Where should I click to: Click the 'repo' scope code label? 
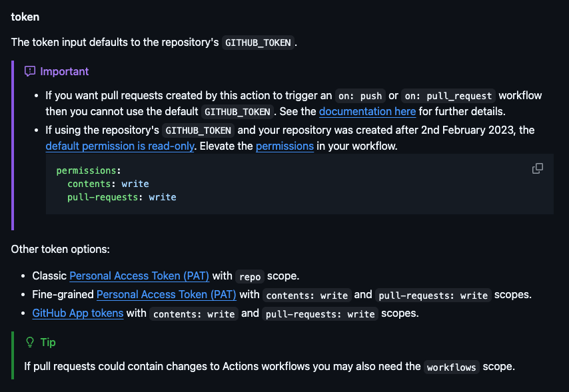tap(250, 277)
